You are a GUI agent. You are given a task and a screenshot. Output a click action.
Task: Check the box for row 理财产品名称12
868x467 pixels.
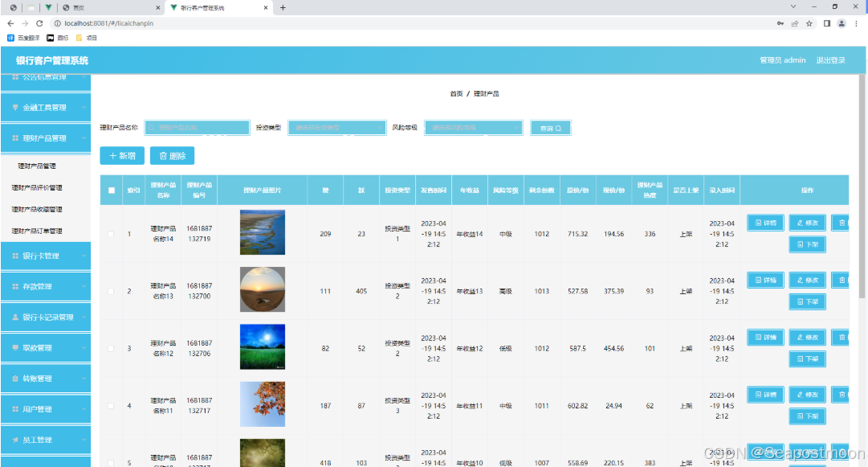[111, 349]
